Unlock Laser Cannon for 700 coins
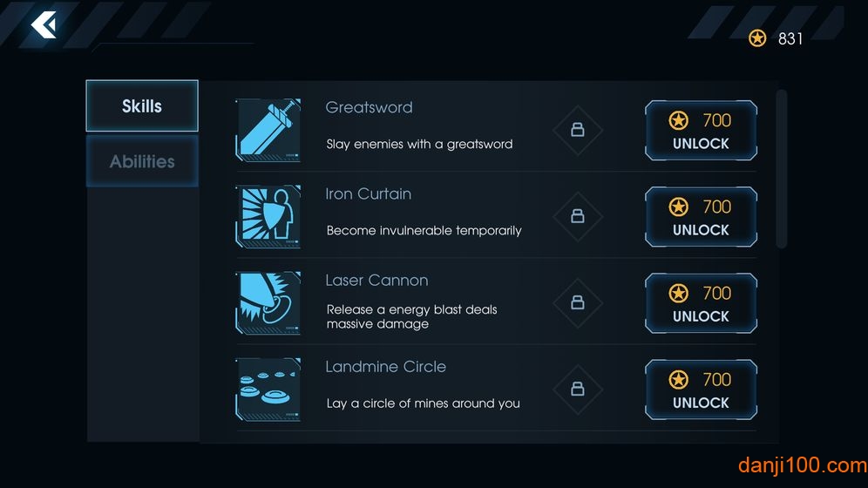The height and width of the screenshot is (488, 868). [x=701, y=303]
